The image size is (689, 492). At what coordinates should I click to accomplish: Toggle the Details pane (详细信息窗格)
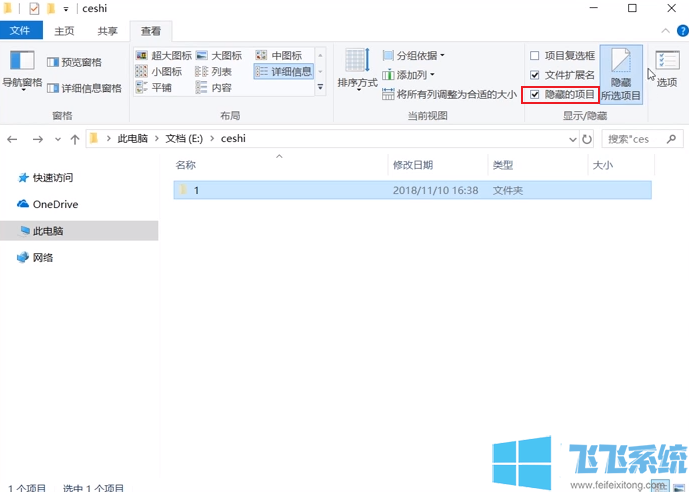click(84, 88)
